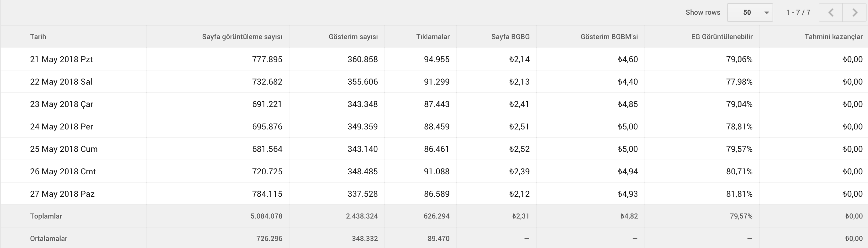Open the Show rows dropdown

pyautogui.click(x=750, y=13)
